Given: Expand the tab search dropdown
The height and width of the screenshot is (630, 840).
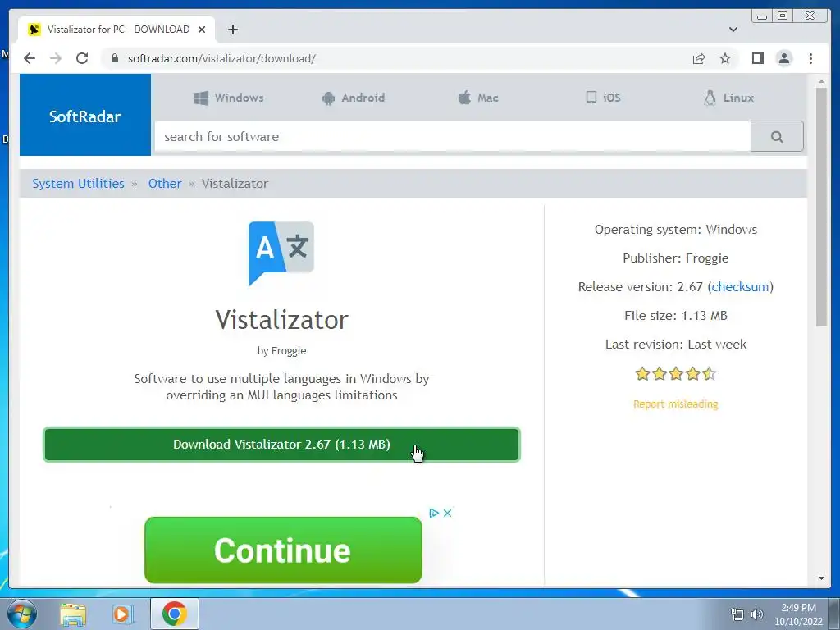Looking at the screenshot, I should click(x=733, y=30).
